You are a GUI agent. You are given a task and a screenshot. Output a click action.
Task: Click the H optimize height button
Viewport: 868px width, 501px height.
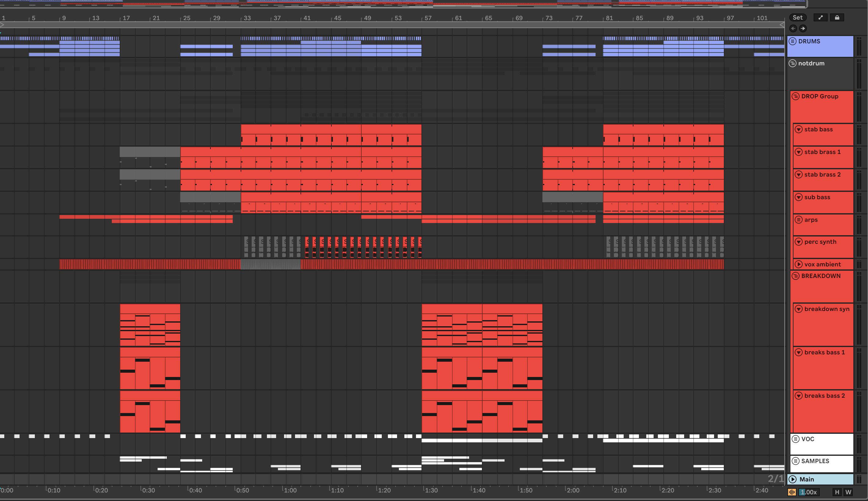click(x=837, y=492)
